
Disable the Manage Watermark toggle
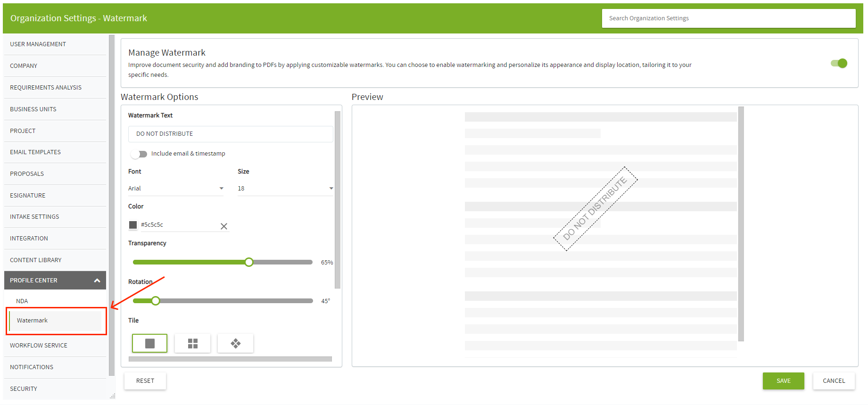click(x=839, y=63)
